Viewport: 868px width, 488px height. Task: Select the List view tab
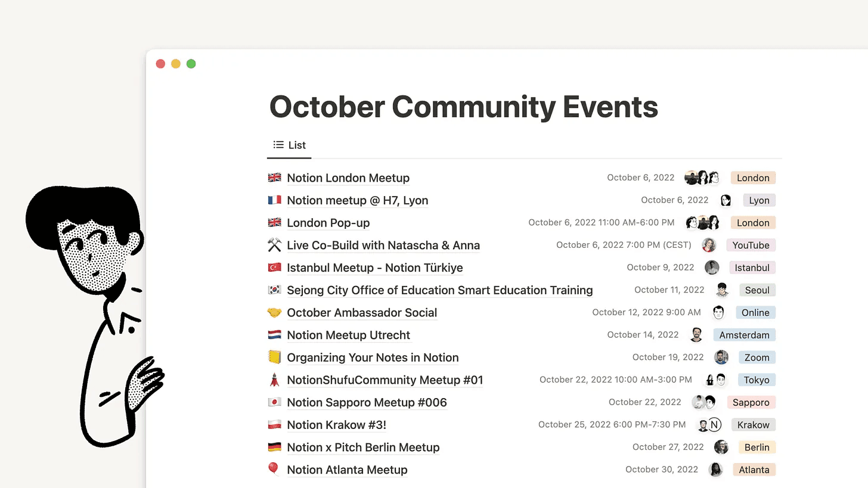coord(289,145)
